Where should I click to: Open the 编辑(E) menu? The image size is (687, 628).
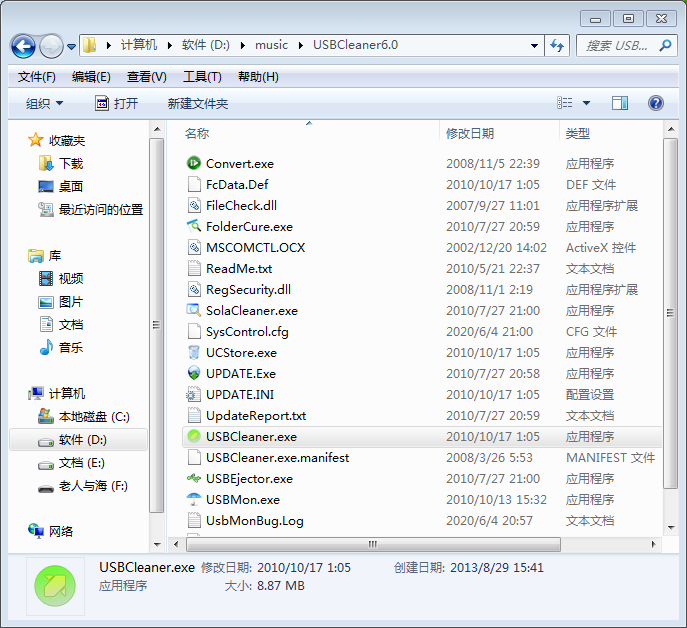coord(91,77)
